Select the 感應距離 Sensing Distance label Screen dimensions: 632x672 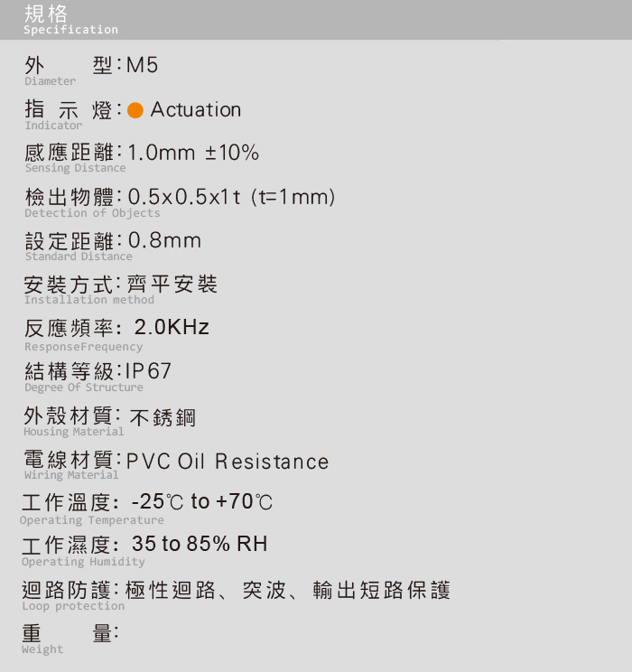(x=76, y=158)
